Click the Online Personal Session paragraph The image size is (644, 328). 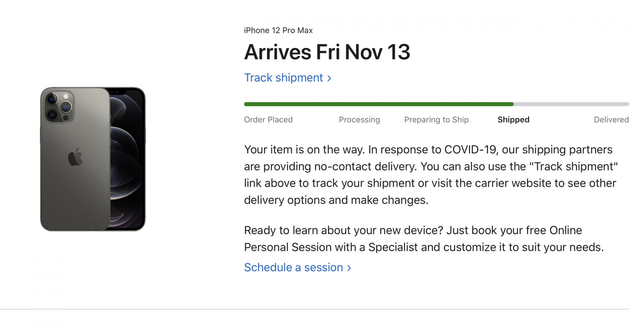(424, 239)
